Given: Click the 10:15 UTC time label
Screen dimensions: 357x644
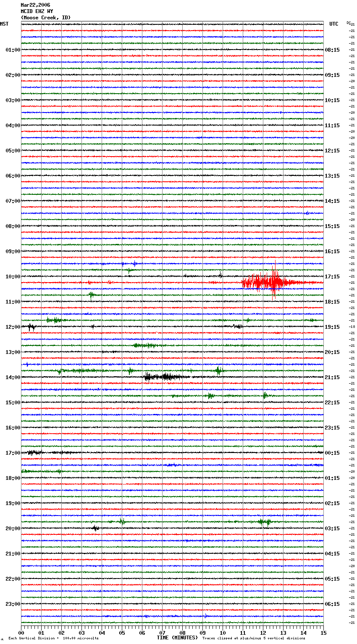Looking at the screenshot, I should pos(332,100).
